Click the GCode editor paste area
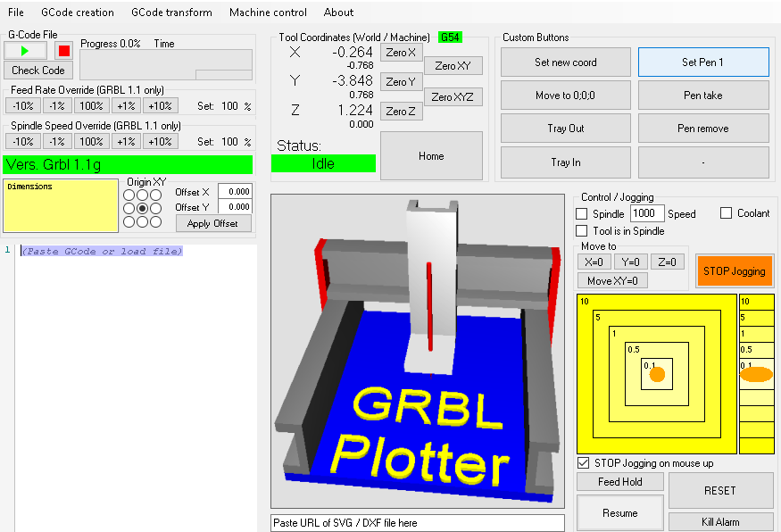Image resolution: width=781 pixels, height=532 pixels. pos(136,388)
